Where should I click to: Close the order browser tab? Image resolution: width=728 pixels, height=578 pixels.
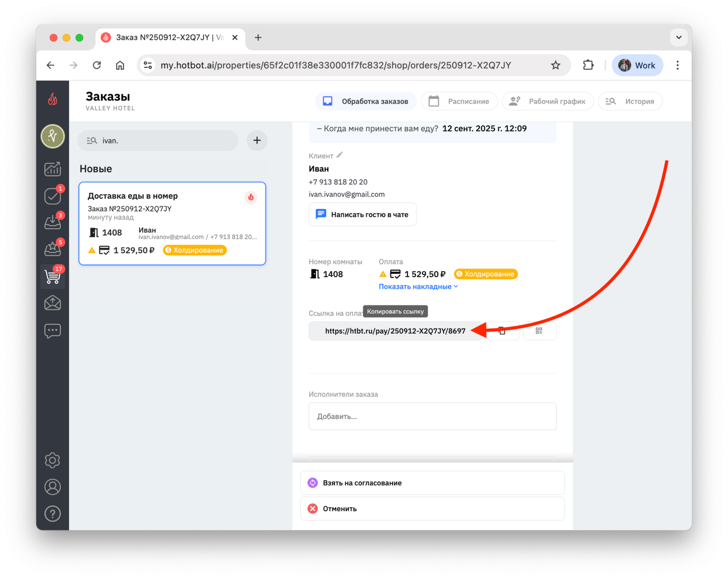(x=235, y=38)
